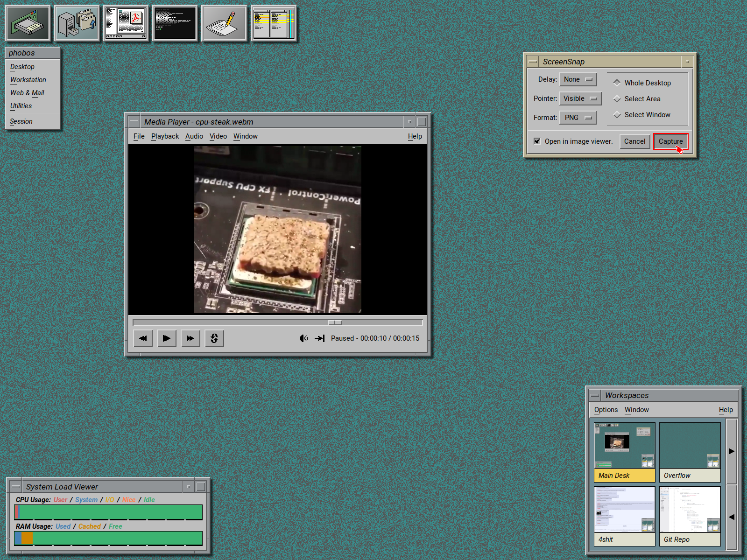Click the fast-forward button in Media Player
The image size is (747, 560).
click(x=190, y=338)
